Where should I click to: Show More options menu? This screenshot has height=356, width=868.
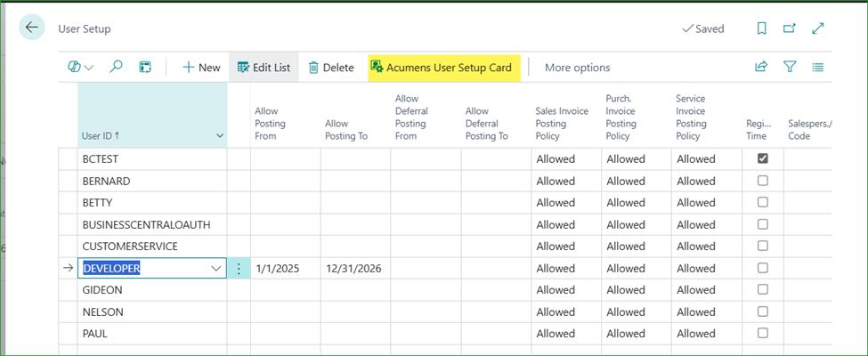point(578,68)
